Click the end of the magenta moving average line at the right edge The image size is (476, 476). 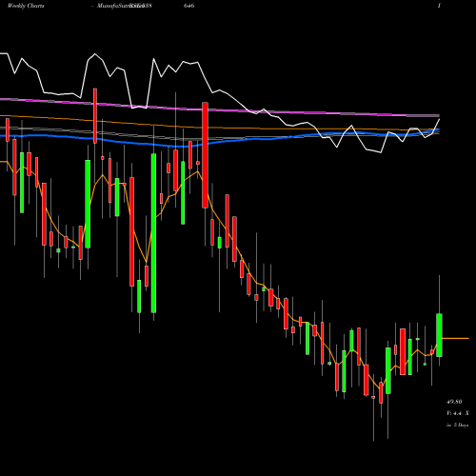tap(438, 115)
